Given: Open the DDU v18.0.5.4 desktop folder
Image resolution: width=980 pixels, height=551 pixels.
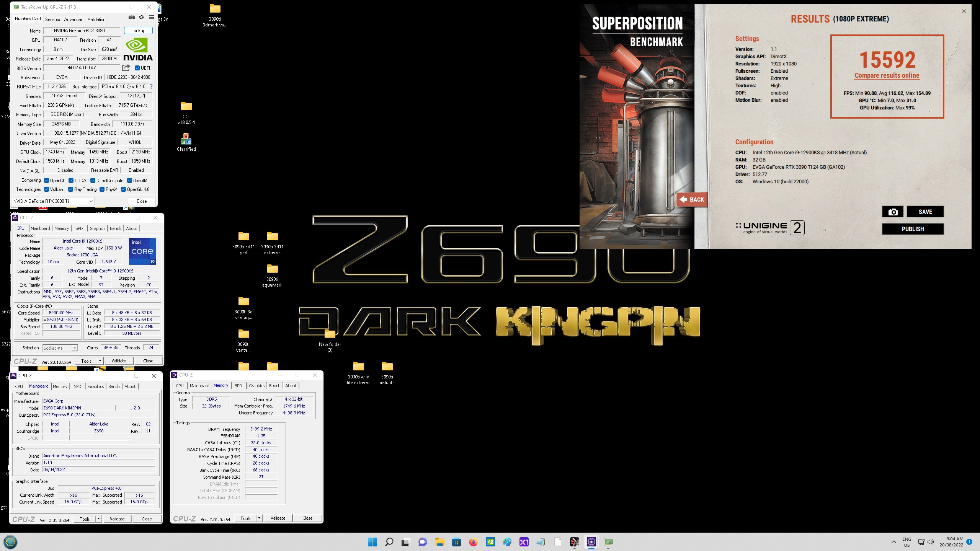Looking at the screenshot, I should point(186,113).
